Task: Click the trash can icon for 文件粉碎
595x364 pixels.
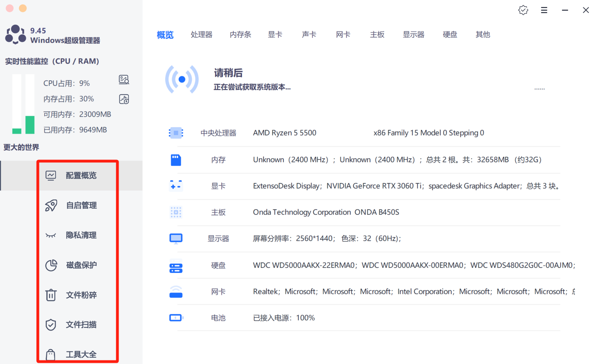Action: 51,295
